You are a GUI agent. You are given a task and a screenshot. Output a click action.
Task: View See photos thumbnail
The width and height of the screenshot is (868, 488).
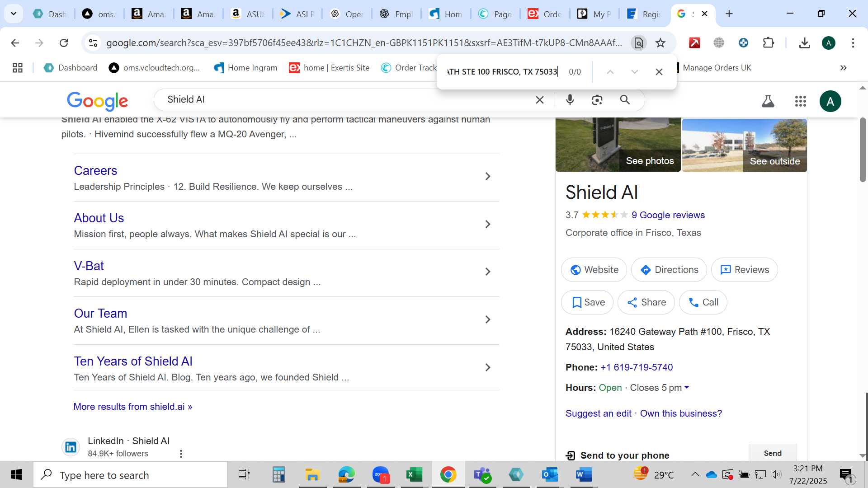click(618, 145)
